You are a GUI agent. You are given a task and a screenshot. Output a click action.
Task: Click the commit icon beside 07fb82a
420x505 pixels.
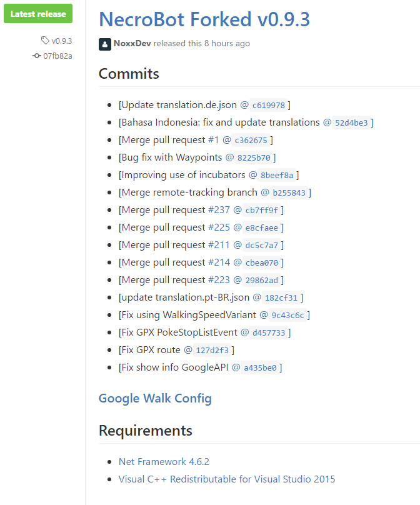tap(37, 56)
